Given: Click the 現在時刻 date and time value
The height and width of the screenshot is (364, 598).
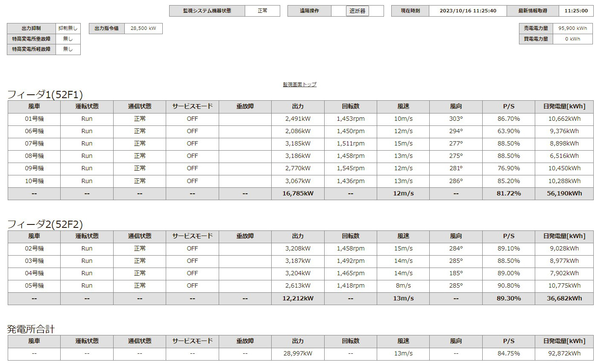Looking at the screenshot, I should (x=467, y=11).
